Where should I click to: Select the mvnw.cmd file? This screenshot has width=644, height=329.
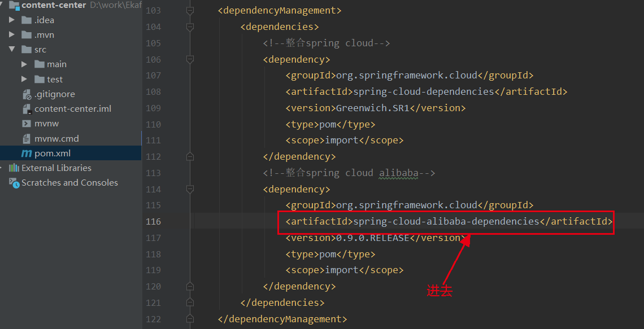pos(56,139)
